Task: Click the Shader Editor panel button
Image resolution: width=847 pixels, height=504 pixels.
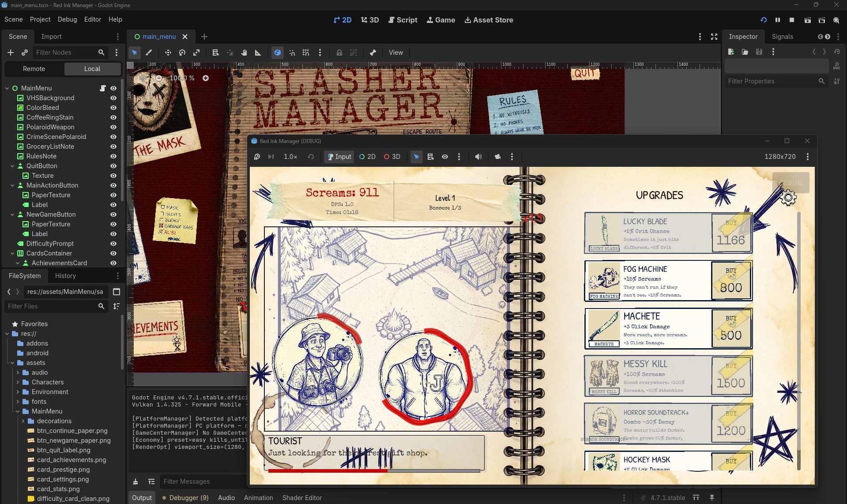Action: [x=302, y=497]
